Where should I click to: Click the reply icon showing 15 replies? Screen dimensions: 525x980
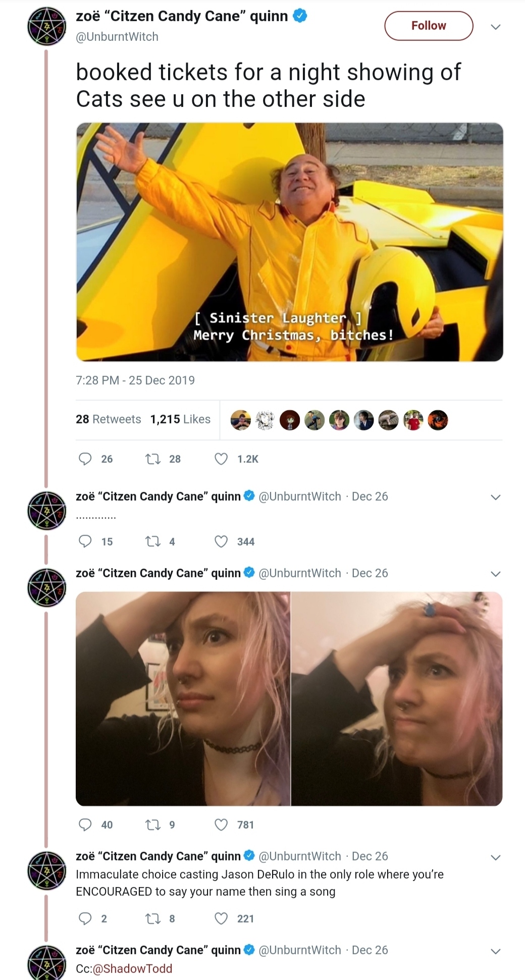(x=85, y=541)
